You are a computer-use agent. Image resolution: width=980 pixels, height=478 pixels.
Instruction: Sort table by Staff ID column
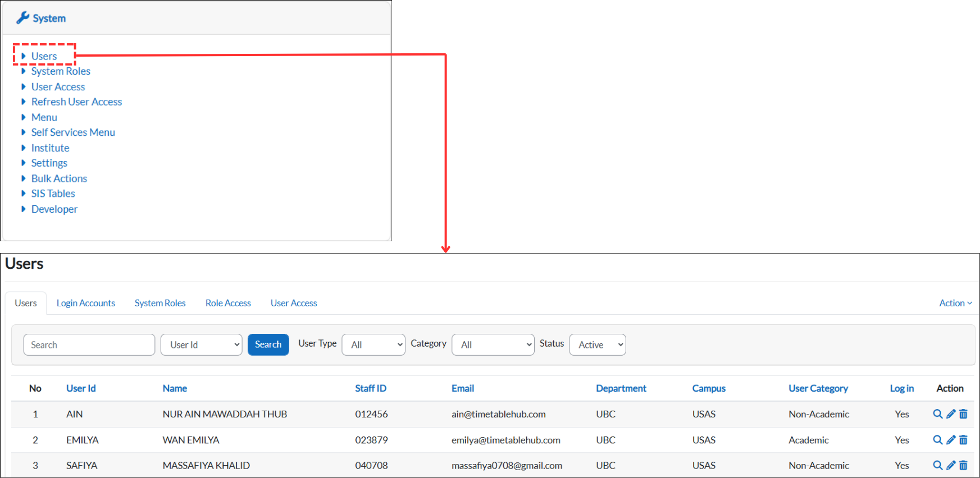371,388
